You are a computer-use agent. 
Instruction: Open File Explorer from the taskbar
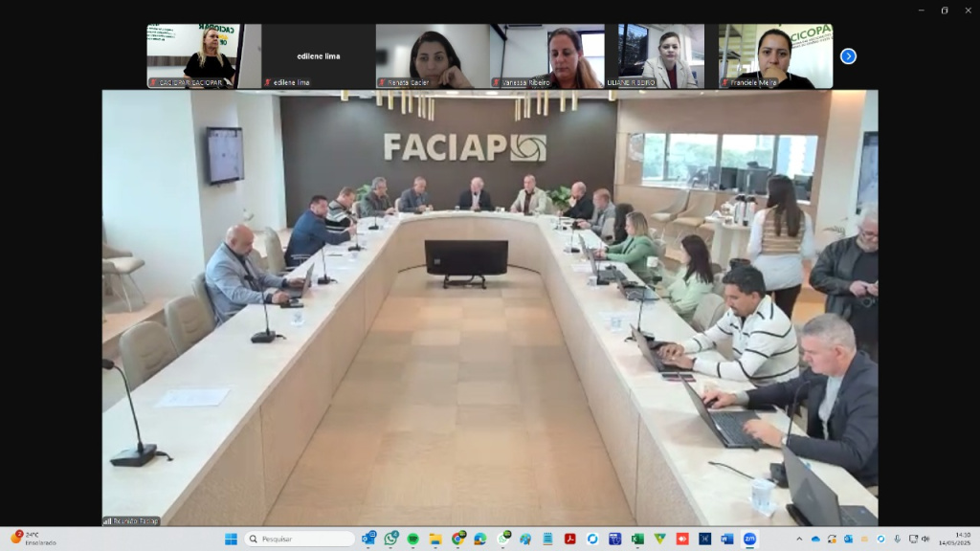point(435,537)
